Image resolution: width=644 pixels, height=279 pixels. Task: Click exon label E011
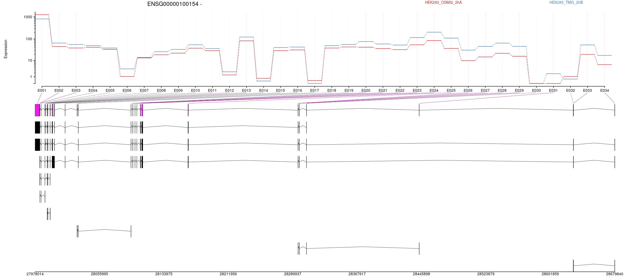(x=212, y=90)
